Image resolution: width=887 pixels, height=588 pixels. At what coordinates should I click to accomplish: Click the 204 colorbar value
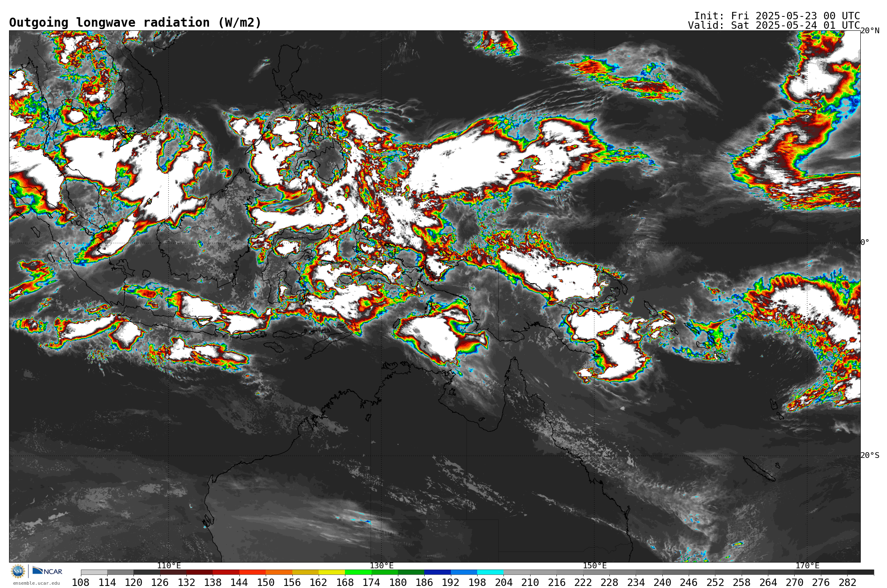click(x=503, y=582)
